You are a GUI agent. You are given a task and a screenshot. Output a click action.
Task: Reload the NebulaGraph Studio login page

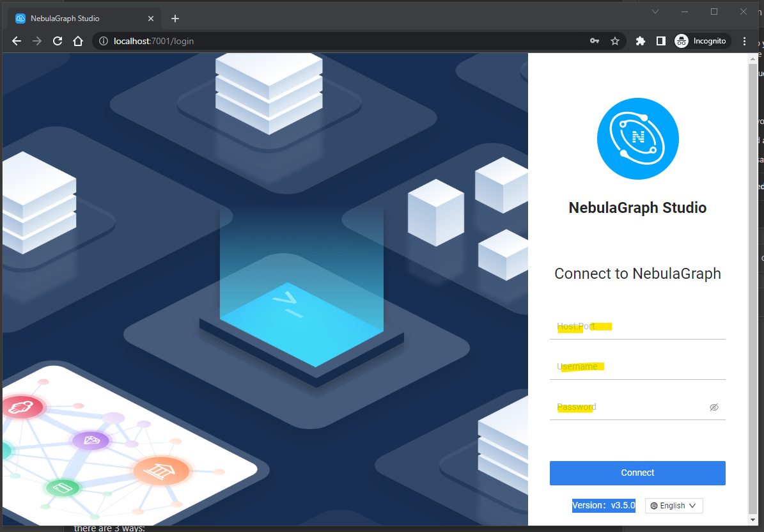pos(58,41)
